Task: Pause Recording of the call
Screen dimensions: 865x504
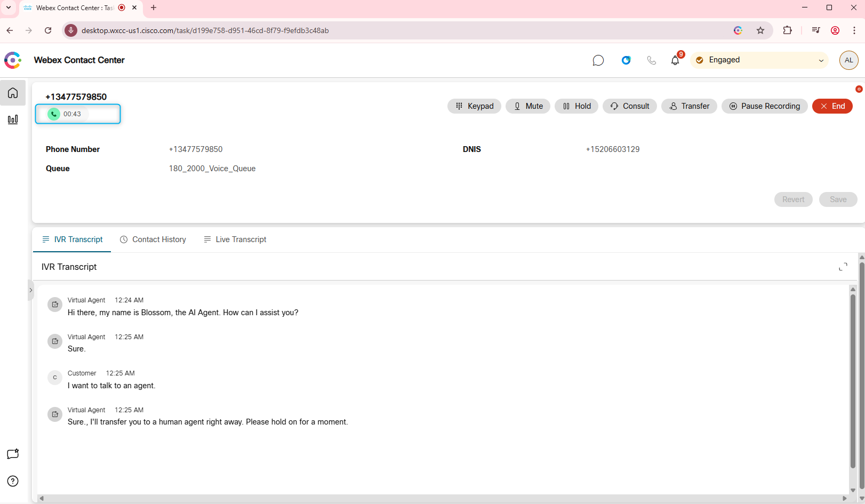Action: (764, 106)
